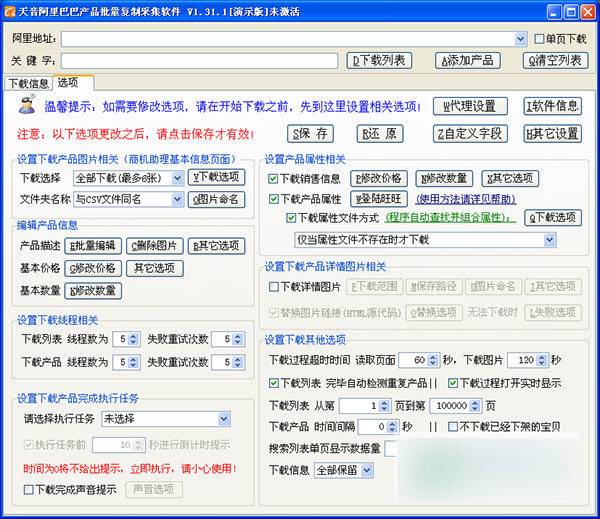Enable 不下载已经下架的宝贝 checkbox
This screenshot has width=600, height=519.
(453, 426)
